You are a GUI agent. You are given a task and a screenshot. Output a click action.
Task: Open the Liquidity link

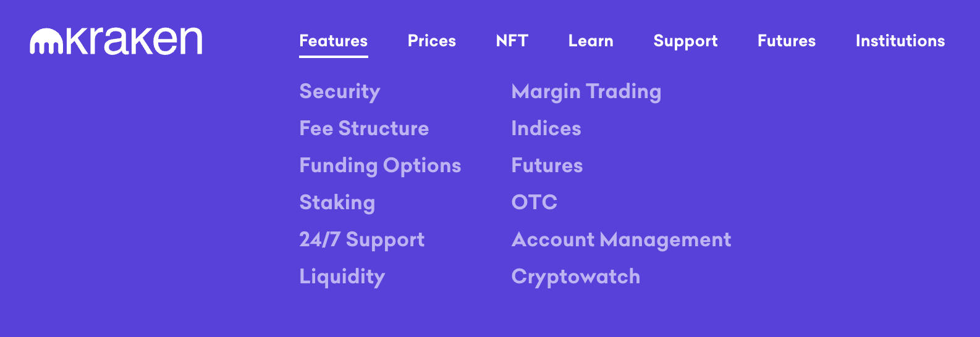tap(342, 277)
